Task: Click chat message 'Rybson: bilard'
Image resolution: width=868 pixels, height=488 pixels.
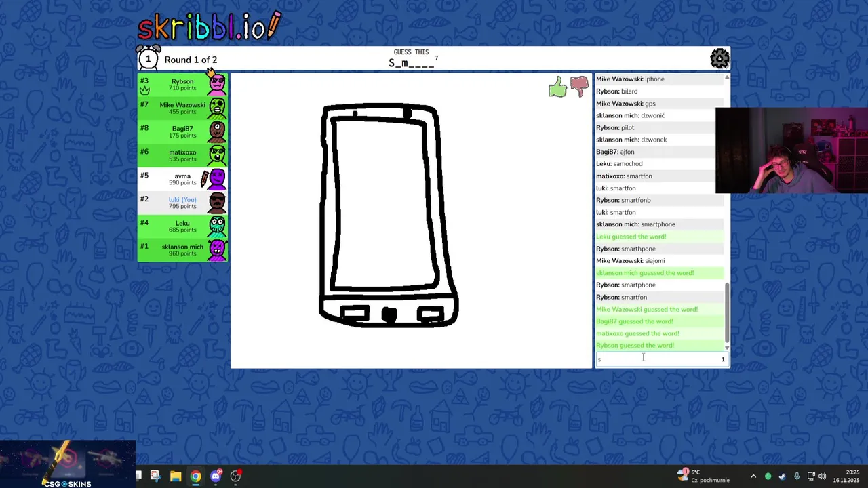Action: [x=616, y=91]
